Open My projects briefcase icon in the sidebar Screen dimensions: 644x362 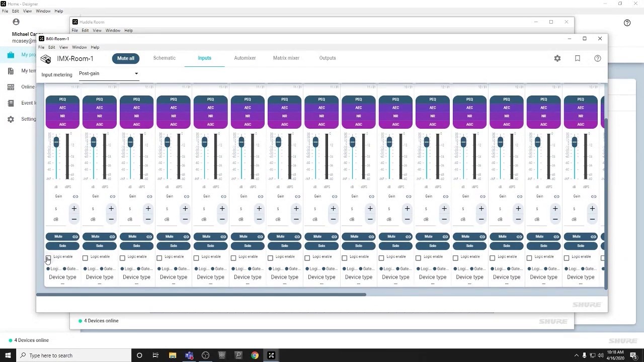coord(11,55)
